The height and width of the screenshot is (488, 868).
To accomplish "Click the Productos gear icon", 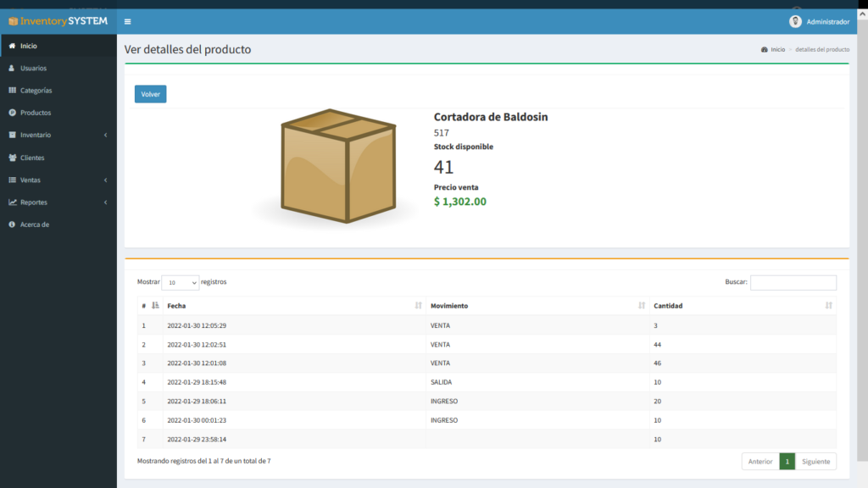I will [13, 112].
